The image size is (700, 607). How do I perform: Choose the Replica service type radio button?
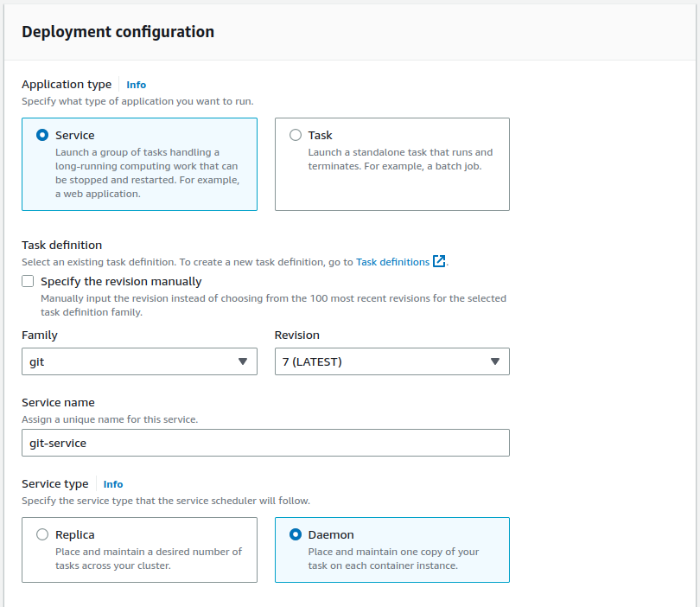tap(42, 534)
